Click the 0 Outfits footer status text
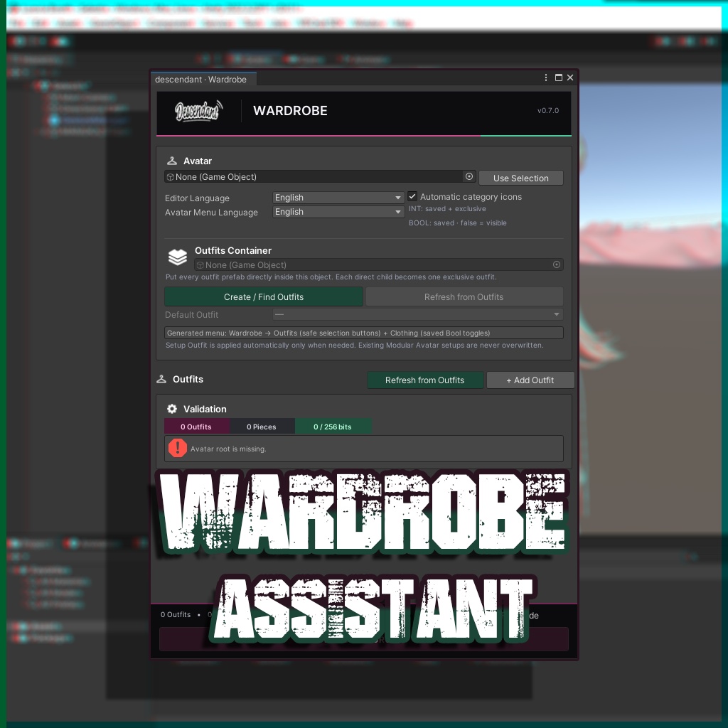Viewport: 728px width, 728px height. click(176, 614)
